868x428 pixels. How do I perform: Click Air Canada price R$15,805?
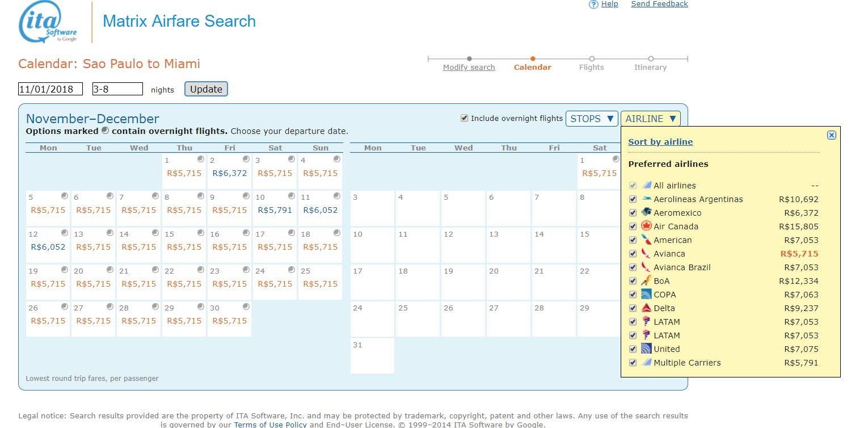point(799,226)
